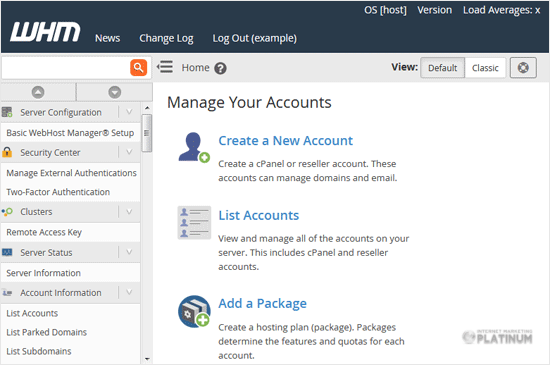Screen dimensions: 550x365
Task: Expand all sidebar sections with down arrow
Action: point(115,92)
